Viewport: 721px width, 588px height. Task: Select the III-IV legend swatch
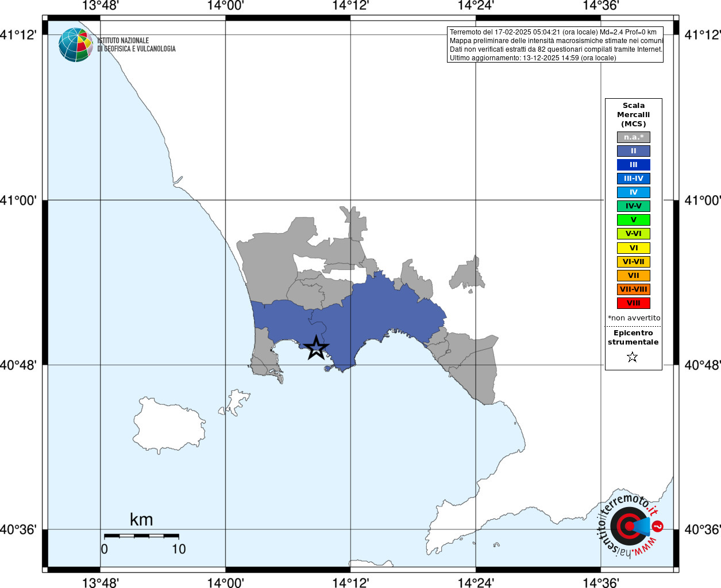coord(633,179)
